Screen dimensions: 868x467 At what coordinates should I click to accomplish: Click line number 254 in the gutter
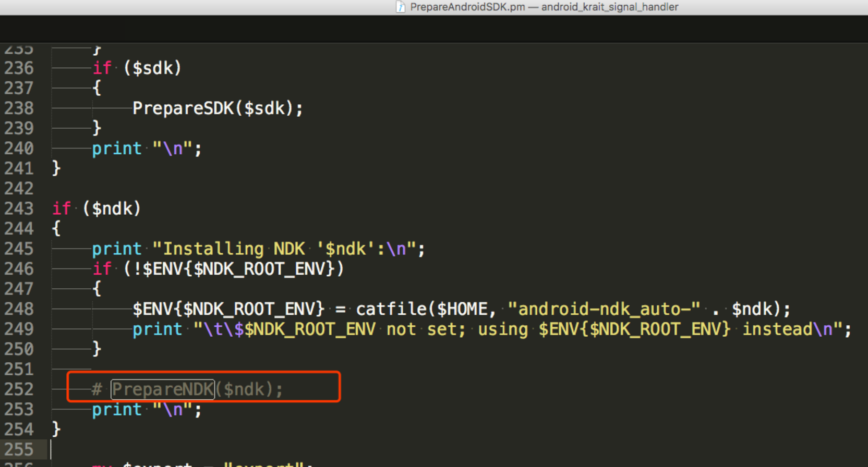pyautogui.click(x=19, y=429)
